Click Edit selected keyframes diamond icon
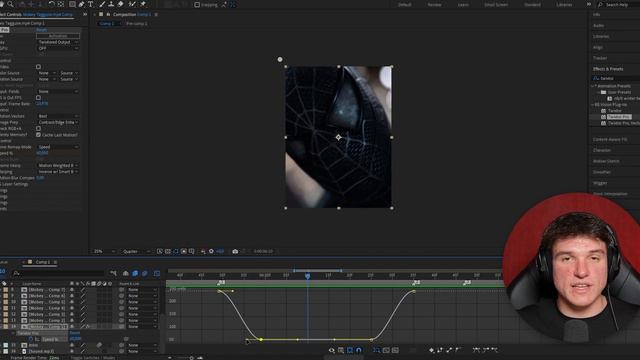The width and height of the screenshot is (640, 360). (x=431, y=350)
